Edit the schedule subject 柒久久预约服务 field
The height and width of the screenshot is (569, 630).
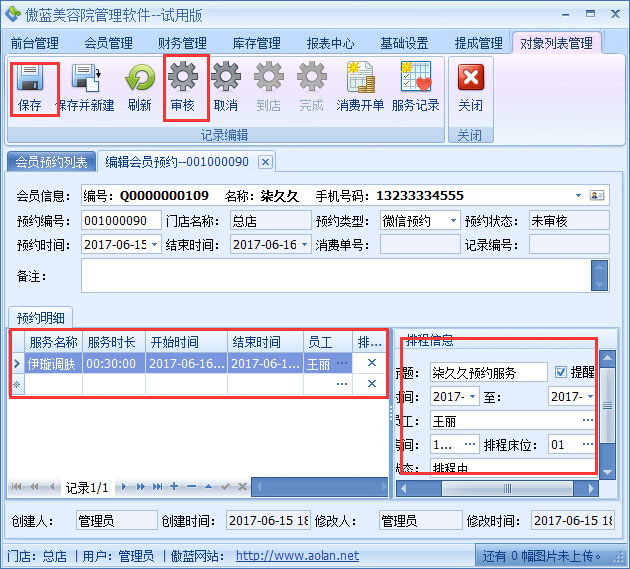pyautogui.click(x=489, y=373)
